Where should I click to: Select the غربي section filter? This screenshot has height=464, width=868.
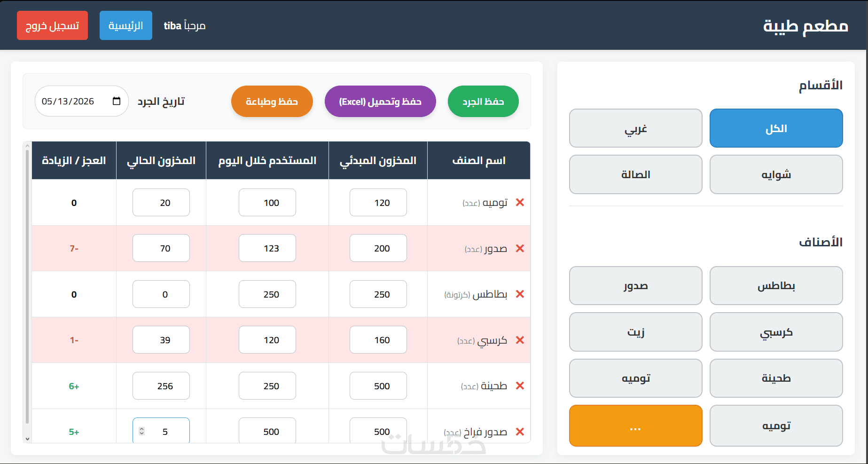coord(635,128)
